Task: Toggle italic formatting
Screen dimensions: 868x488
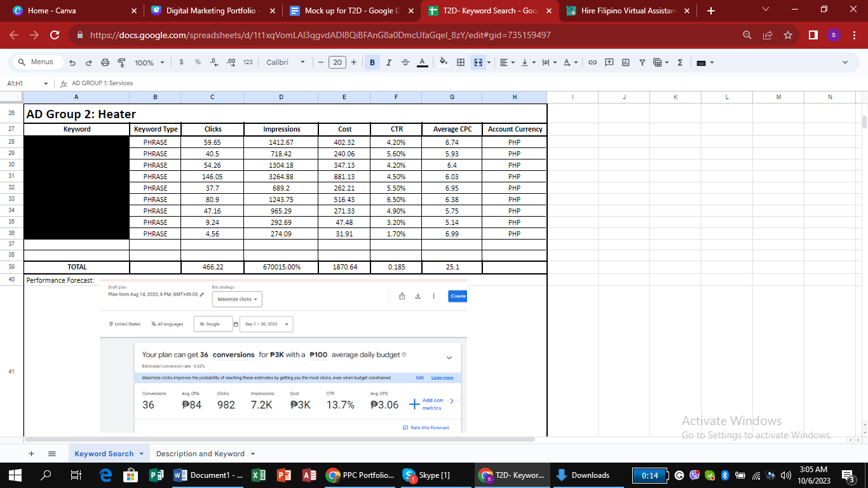Action: [x=389, y=62]
